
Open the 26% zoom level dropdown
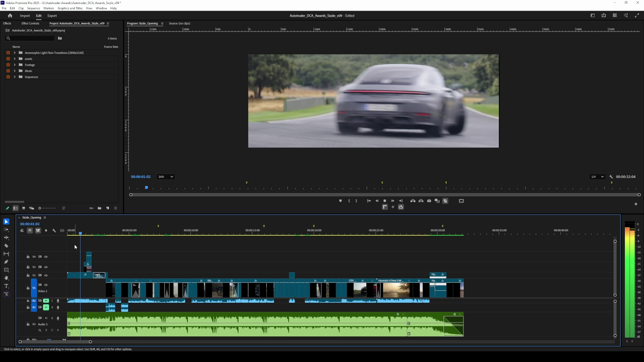click(166, 177)
